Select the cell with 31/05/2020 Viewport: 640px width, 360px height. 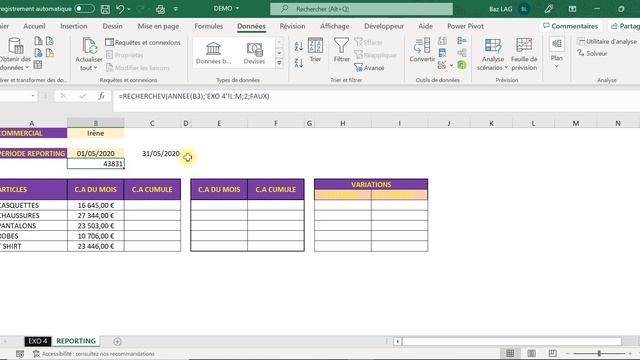(153, 153)
